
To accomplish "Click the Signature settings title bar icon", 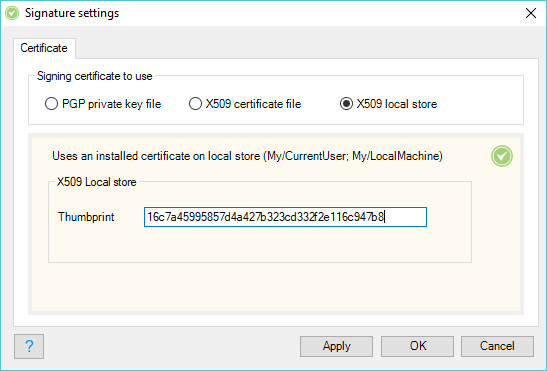I will pyautogui.click(x=12, y=13).
